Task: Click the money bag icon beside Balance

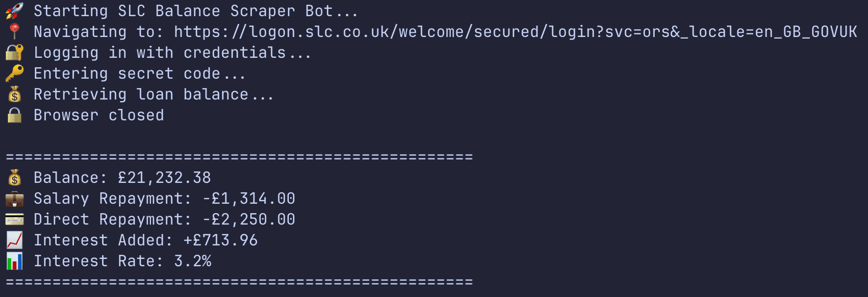Action: click(x=15, y=178)
